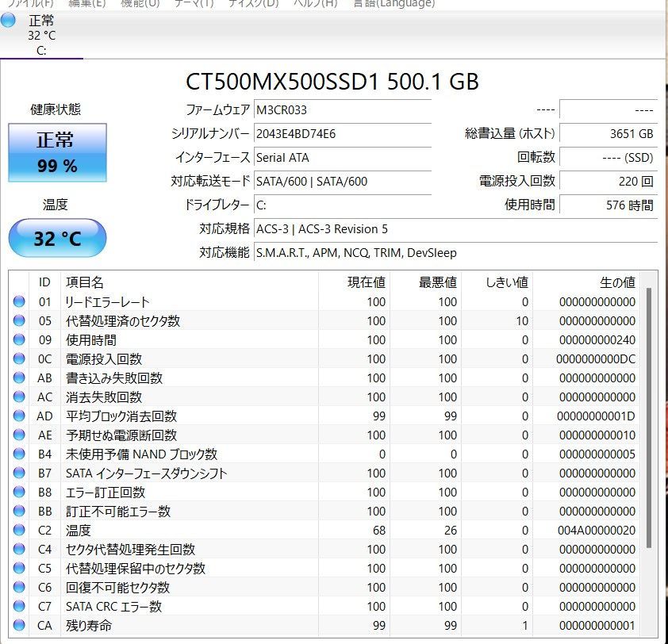Open the 言語(Language) menu

point(394,3)
